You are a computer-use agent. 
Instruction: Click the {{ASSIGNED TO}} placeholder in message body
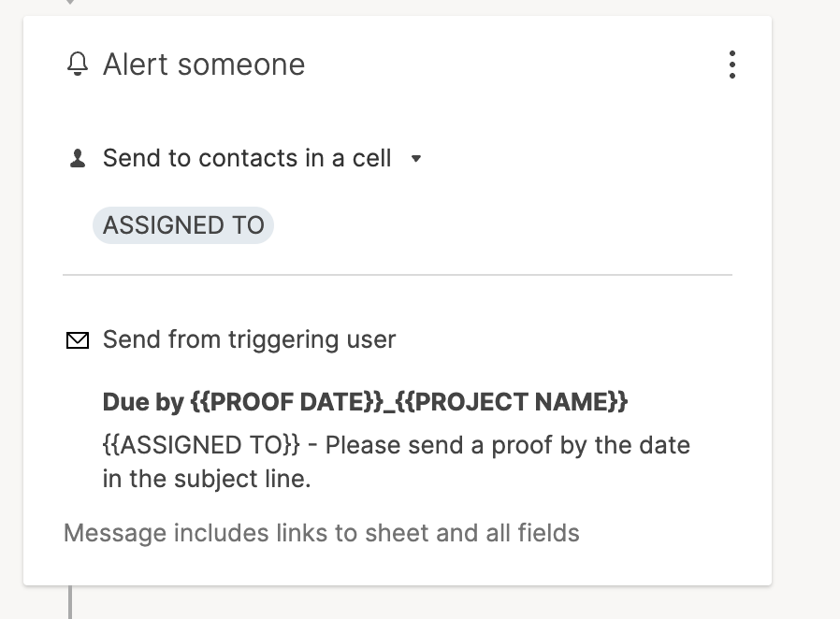coord(201,445)
